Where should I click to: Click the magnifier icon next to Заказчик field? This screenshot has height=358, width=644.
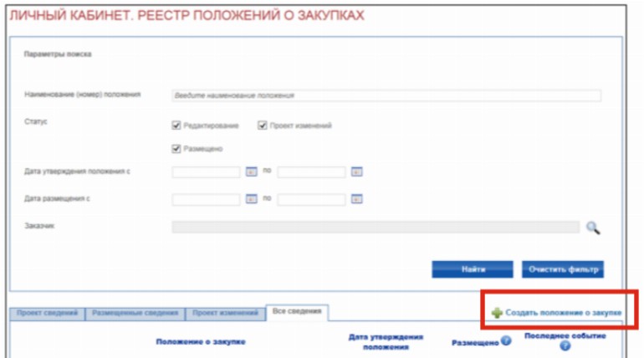593,227
